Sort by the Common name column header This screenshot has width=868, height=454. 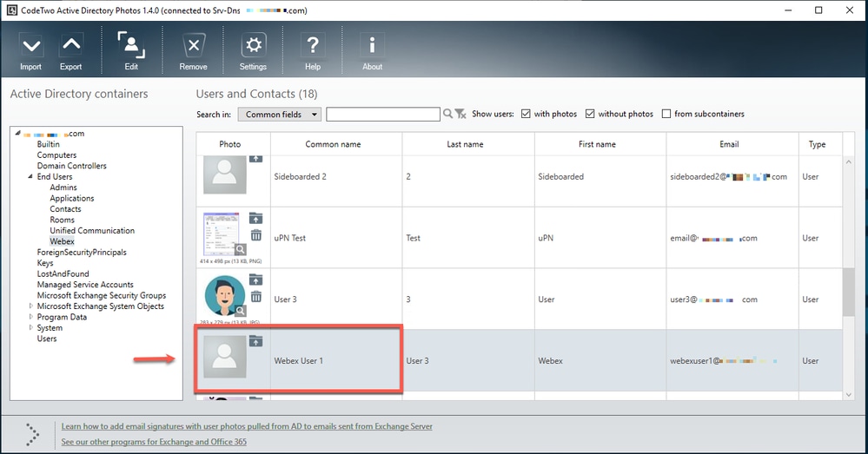pos(336,144)
